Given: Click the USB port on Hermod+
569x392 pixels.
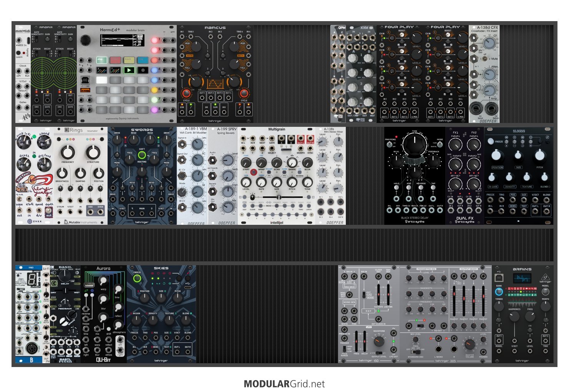Looking at the screenshot, I should [x=85, y=80].
